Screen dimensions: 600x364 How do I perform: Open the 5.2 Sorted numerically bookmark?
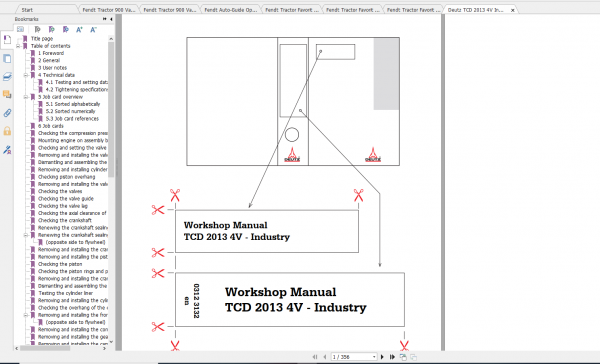tap(70, 111)
